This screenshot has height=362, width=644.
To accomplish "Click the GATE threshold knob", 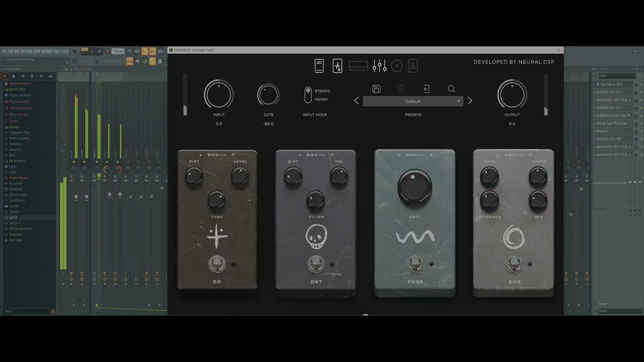I will click(x=268, y=95).
